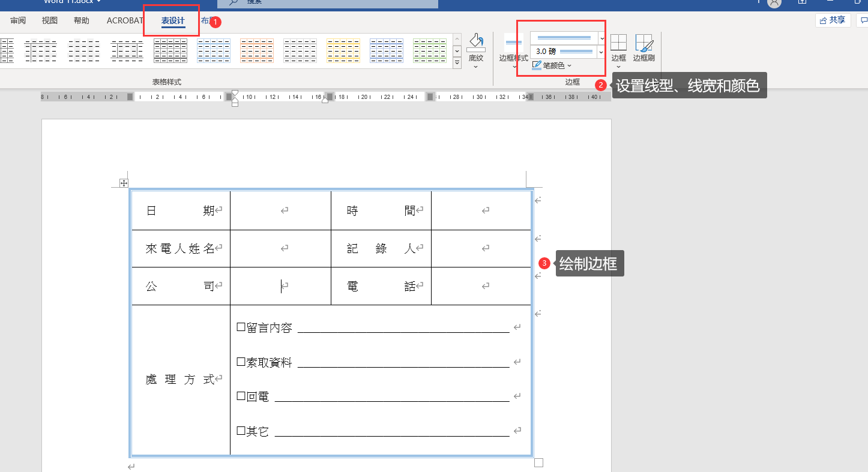
Task: Open the 帮助 help tab
Action: coord(82,21)
